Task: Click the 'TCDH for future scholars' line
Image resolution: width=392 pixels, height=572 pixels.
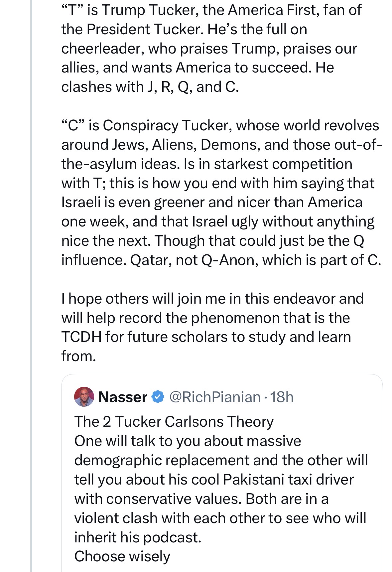Action: click(206, 337)
